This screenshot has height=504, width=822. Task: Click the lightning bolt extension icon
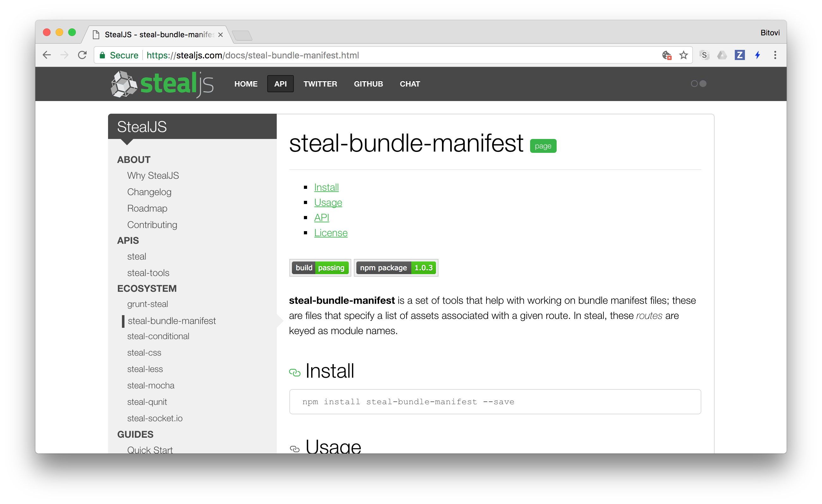click(x=758, y=55)
